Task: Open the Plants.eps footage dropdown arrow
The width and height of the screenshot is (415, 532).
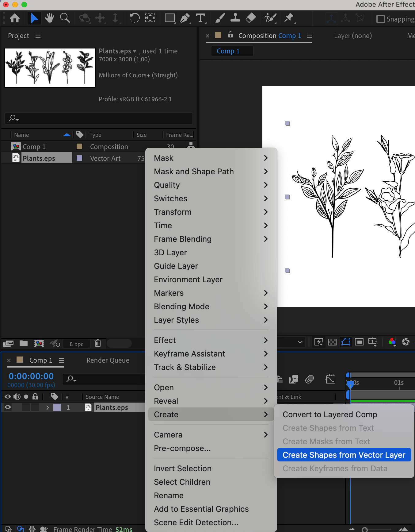Action: pyautogui.click(x=134, y=51)
